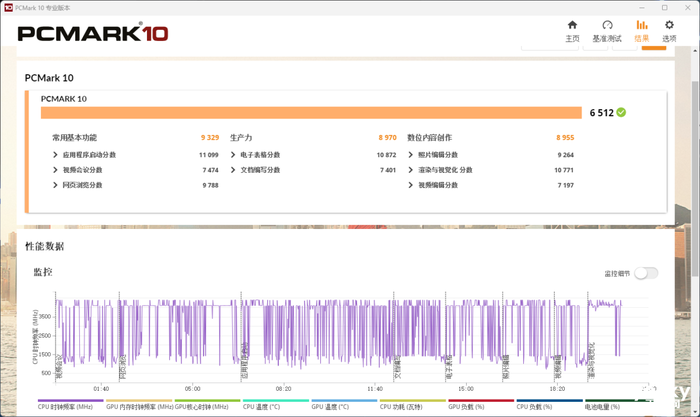The image size is (700, 417).
Task: Open the 基准测试 benchmark gauge icon
Action: (x=607, y=26)
